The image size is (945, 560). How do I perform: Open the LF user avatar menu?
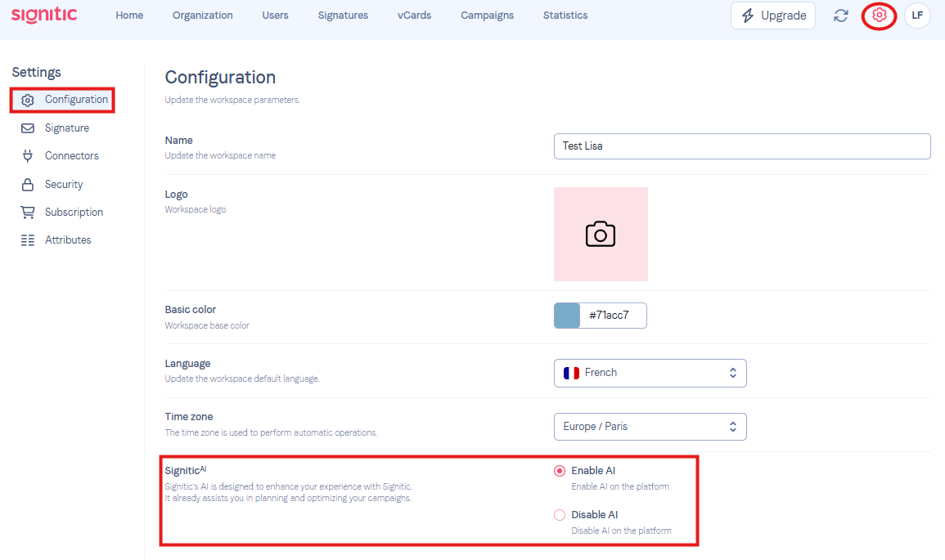[x=917, y=16]
